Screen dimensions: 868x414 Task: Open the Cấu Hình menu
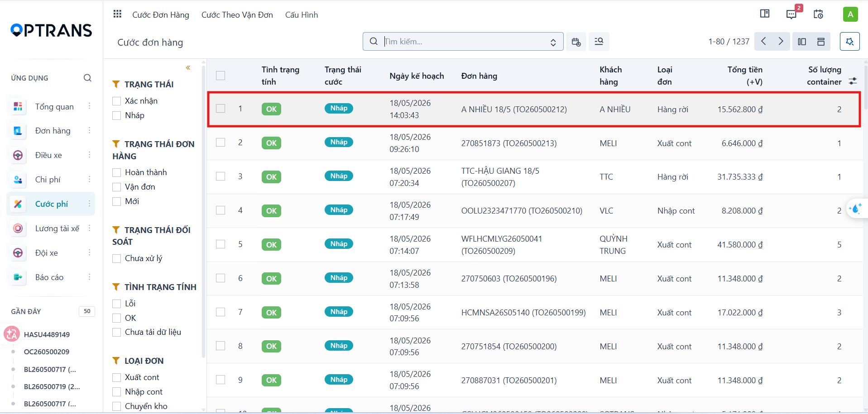pos(302,15)
